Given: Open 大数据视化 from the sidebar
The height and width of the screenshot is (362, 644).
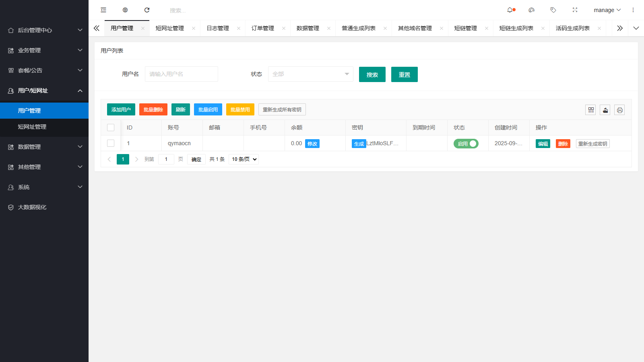Looking at the screenshot, I should pyautogui.click(x=31, y=207).
